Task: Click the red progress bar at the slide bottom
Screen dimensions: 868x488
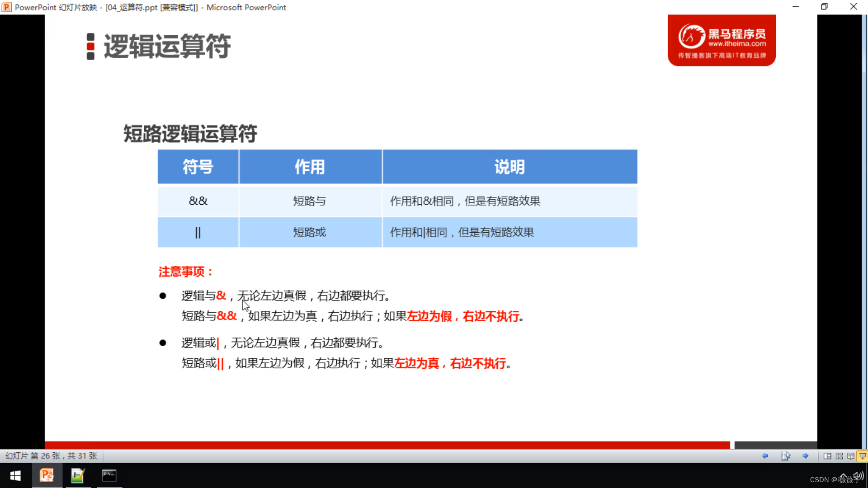Action: 387,445
